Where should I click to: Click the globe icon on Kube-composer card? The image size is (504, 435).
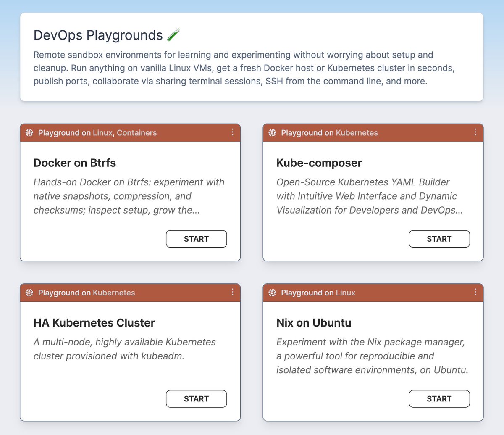coord(272,133)
